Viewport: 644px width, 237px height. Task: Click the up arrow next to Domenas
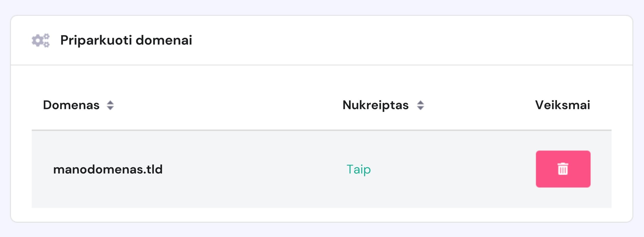110,102
